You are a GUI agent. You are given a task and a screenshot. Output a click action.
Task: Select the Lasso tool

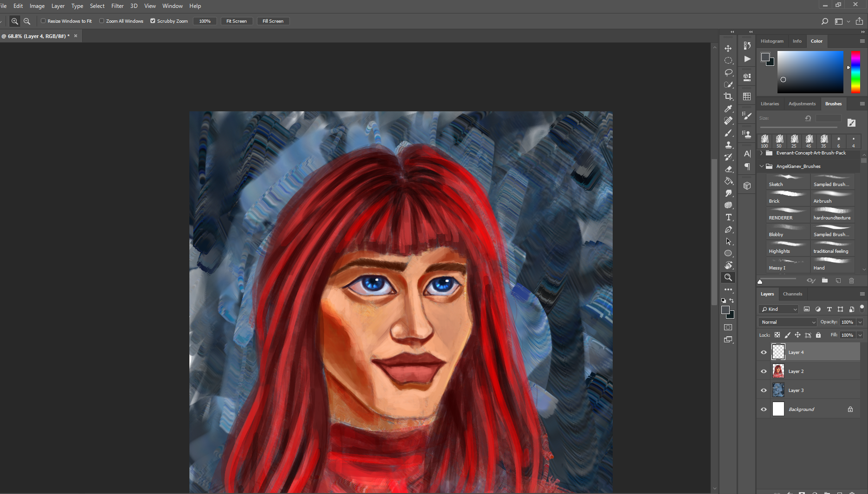pyautogui.click(x=728, y=73)
